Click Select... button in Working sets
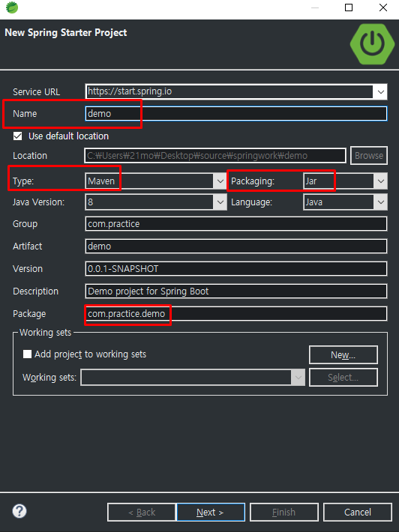Screen dimensions: 399x532 pyautogui.click(x=343, y=378)
